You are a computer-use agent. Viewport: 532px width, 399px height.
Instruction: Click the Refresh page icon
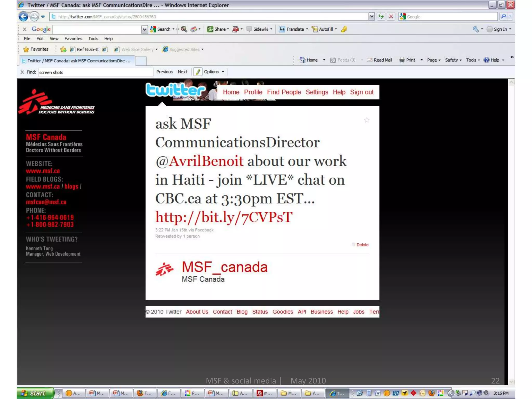click(381, 17)
